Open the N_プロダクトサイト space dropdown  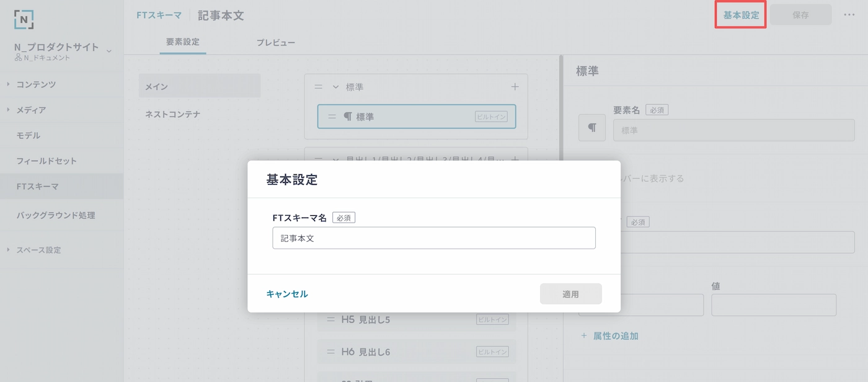(109, 51)
